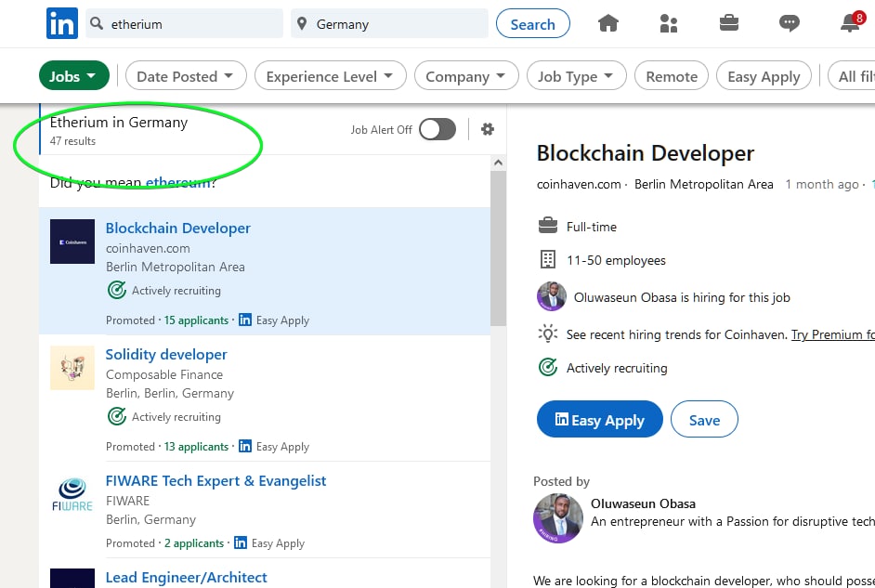The height and width of the screenshot is (588, 875).
Task: Open the All filters button
Action: 852,76
